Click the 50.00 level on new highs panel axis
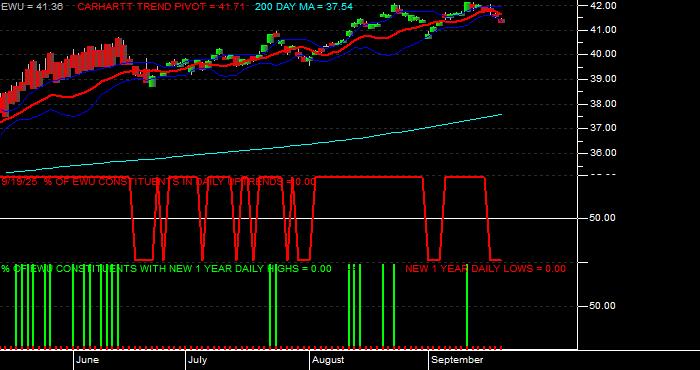The image size is (700, 370). [603, 306]
